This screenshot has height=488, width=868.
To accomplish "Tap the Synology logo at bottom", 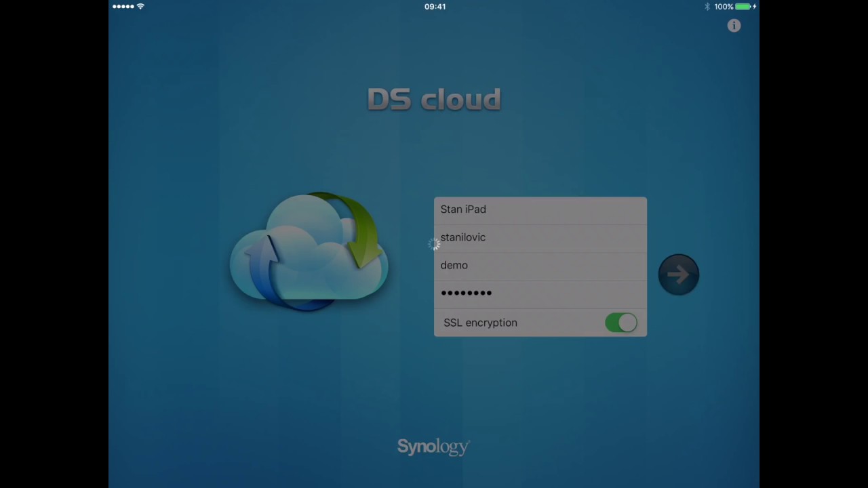I will (x=433, y=447).
